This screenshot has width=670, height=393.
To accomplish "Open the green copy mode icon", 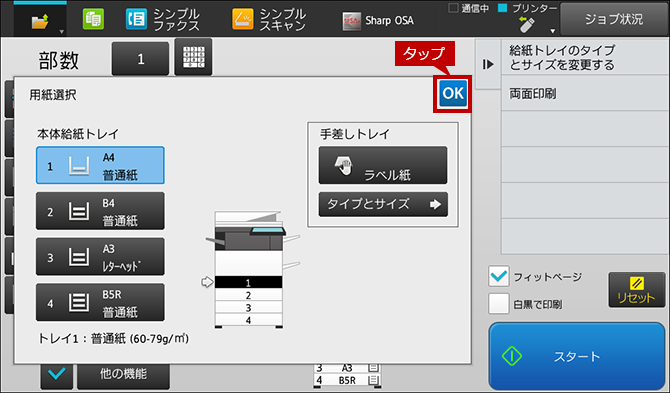I will point(93,20).
